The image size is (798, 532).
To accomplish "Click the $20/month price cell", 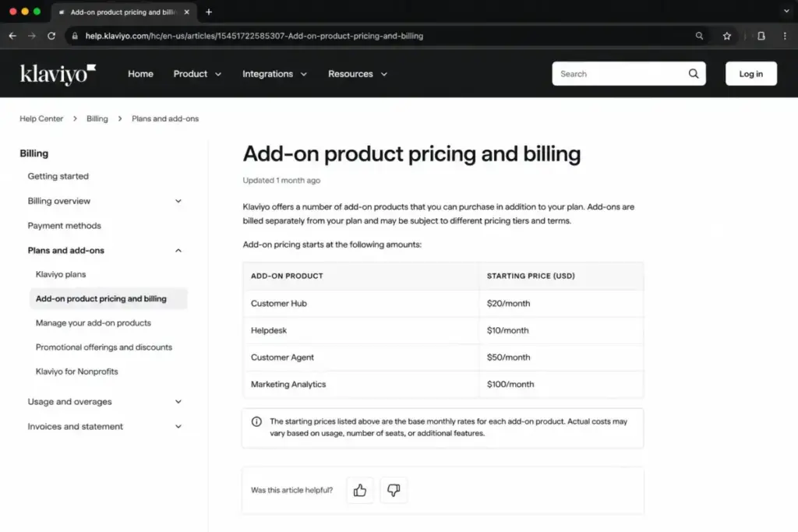I will (x=561, y=303).
